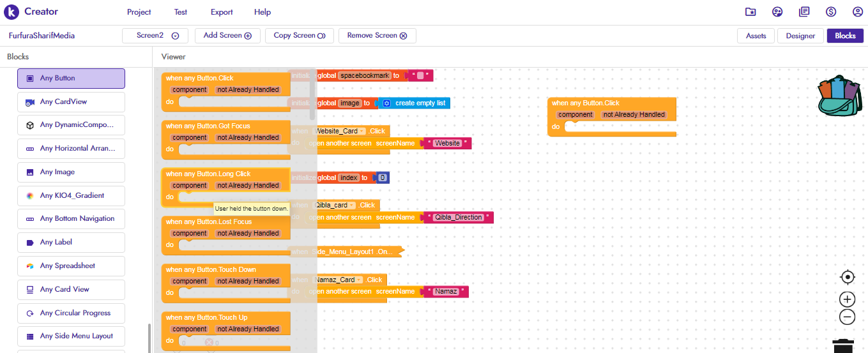Image resolution: width=868 pixels, height=353 pixels.
Task: Open the projects folder icon in the top bar
Action: click(750, 11)
